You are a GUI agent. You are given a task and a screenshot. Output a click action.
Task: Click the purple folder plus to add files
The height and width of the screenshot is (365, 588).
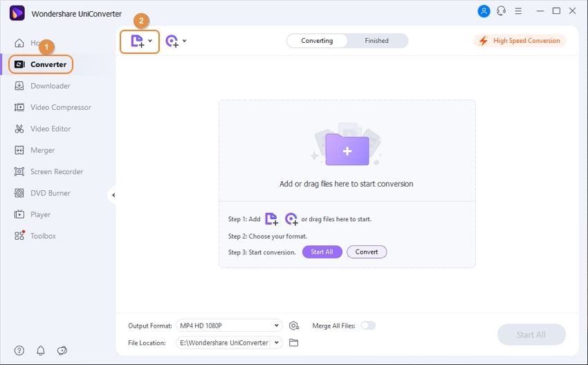[347, 149]
